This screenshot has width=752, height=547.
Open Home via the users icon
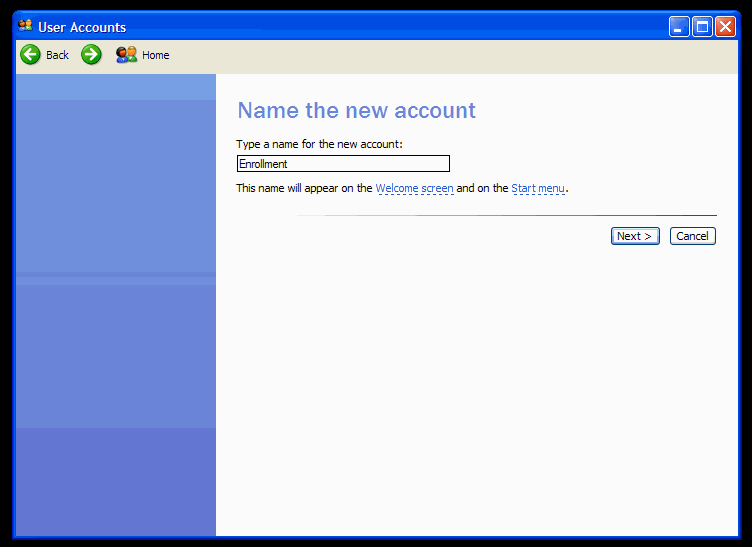click(x=127, y=55)
